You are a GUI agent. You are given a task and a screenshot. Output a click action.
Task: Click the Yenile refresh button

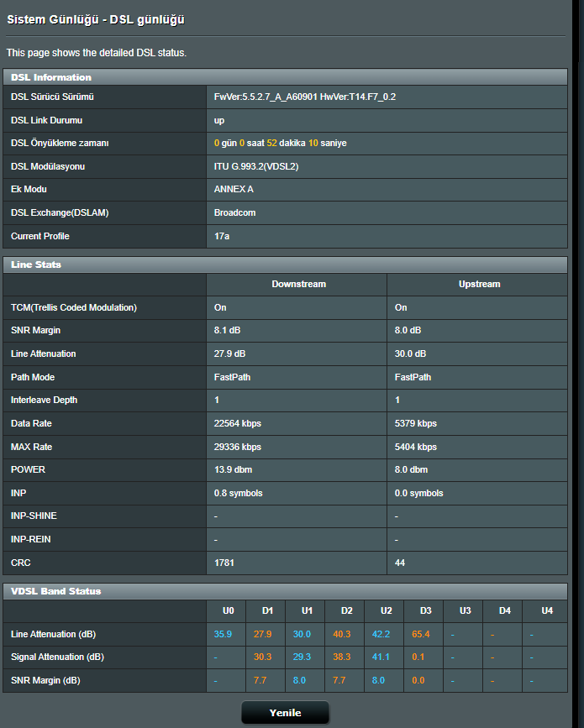tap(285, 712)
